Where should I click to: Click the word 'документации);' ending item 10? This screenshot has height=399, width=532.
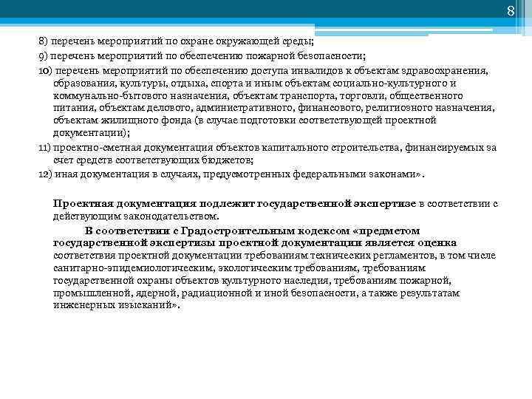pos(92,133)
